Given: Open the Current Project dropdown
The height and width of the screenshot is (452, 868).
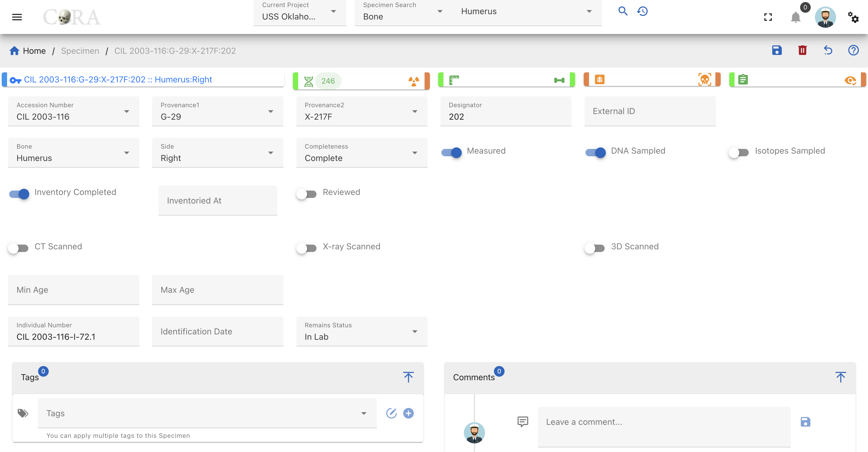Looking at the screenshot, I should [x=300, y=13].
